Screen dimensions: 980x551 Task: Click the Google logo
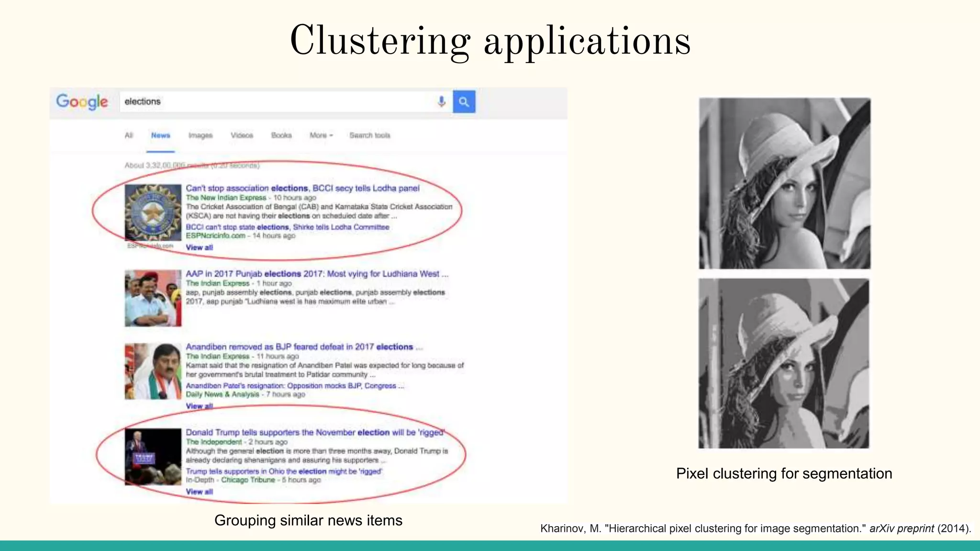(x=82, y=101)
